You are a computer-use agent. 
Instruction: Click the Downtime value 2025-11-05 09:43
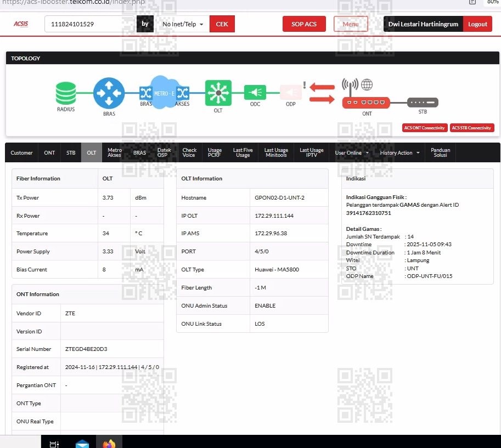[x=429, y=244]
